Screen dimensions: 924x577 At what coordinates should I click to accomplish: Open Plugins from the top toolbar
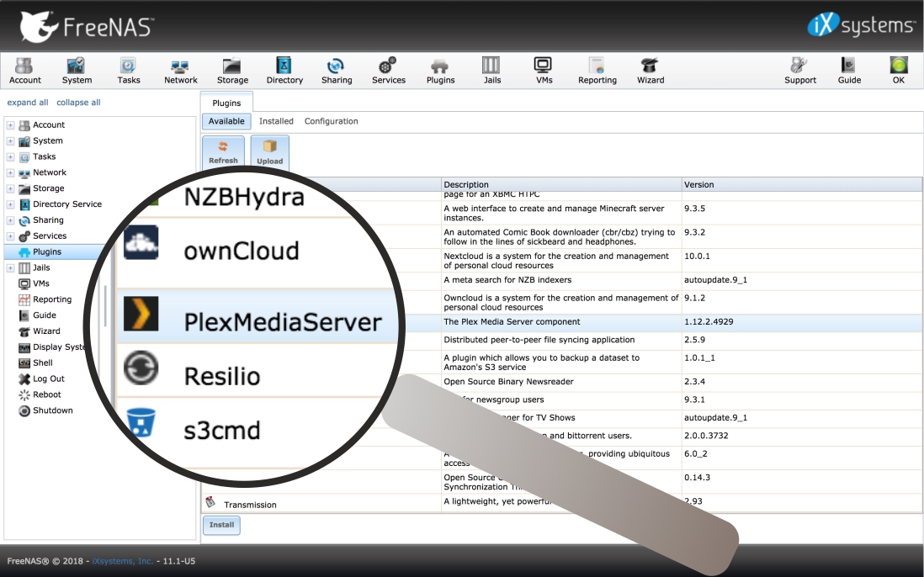click(440, 71)
